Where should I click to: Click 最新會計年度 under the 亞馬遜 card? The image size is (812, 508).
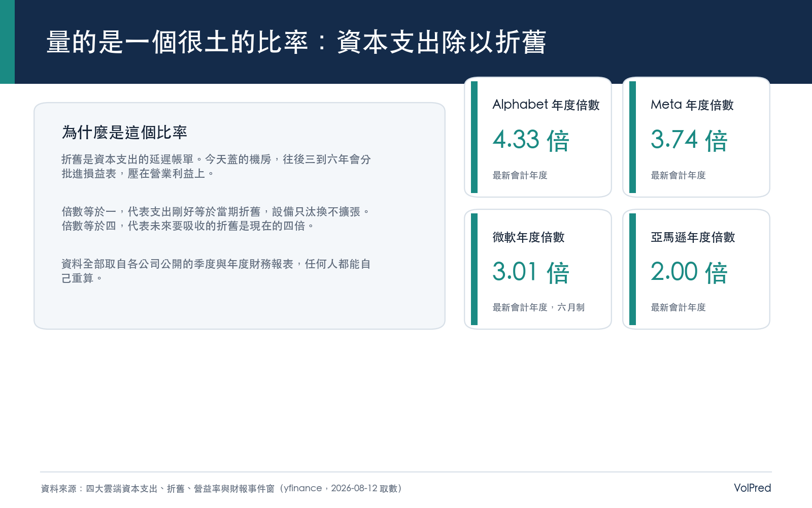(678, 307)
